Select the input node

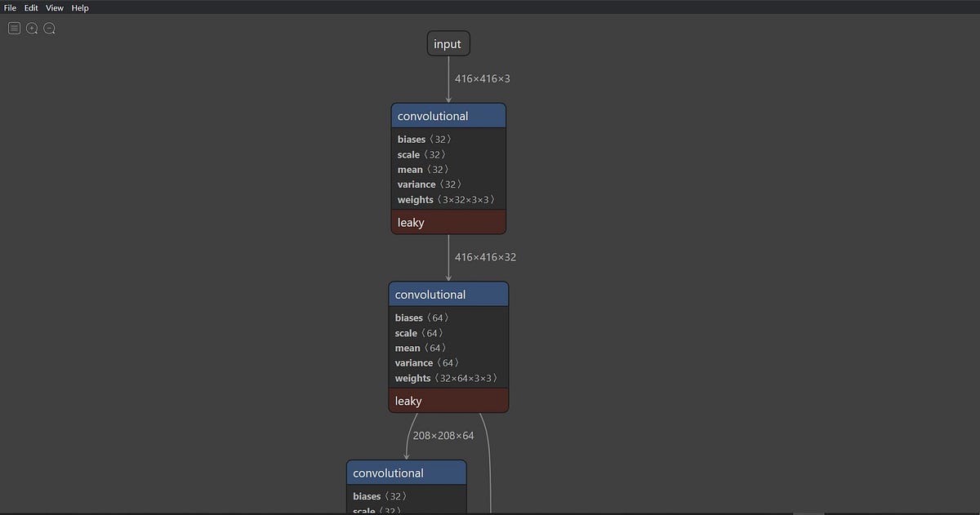pyautogui.click(x=448, y=43)
